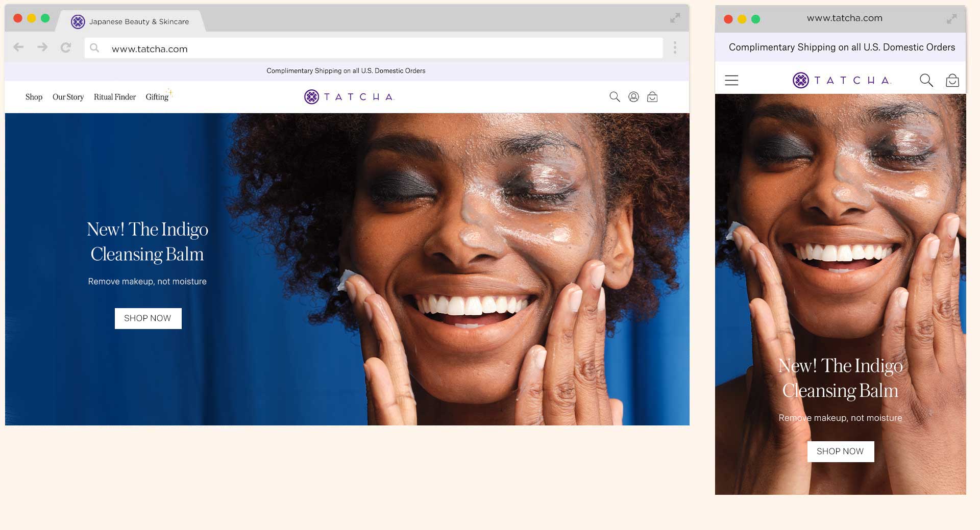980x530 pixels.
Task: Click 'Remove makeup, not moisture' in mobile view
Action: pos(841,418)
